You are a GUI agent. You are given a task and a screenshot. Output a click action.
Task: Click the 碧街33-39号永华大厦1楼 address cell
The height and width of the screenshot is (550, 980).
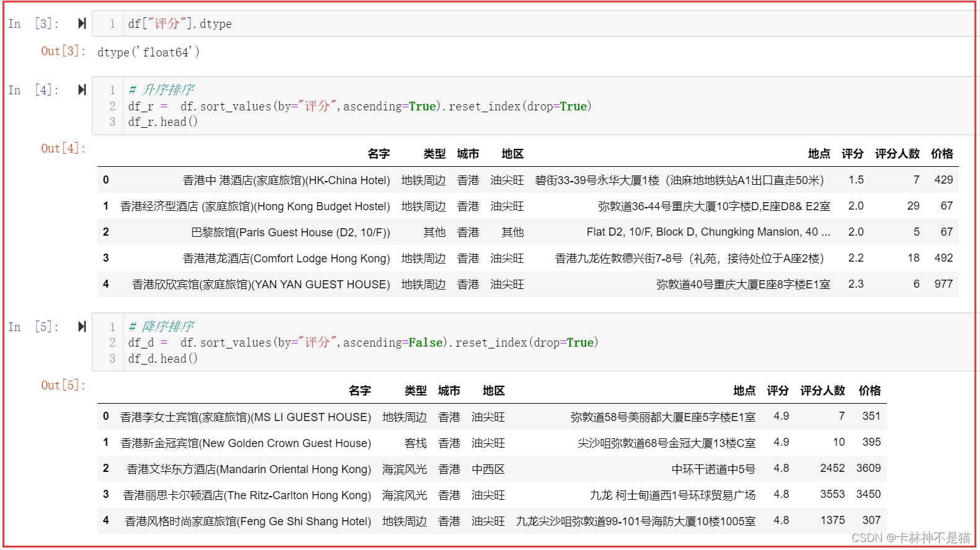click(679, 180)
